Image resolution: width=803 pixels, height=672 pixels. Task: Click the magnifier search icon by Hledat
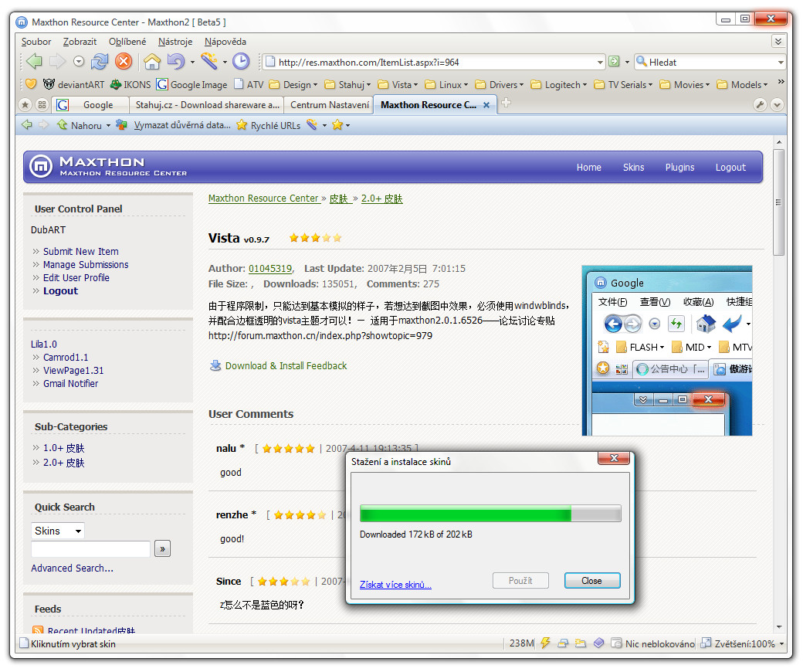coord(641,62)
